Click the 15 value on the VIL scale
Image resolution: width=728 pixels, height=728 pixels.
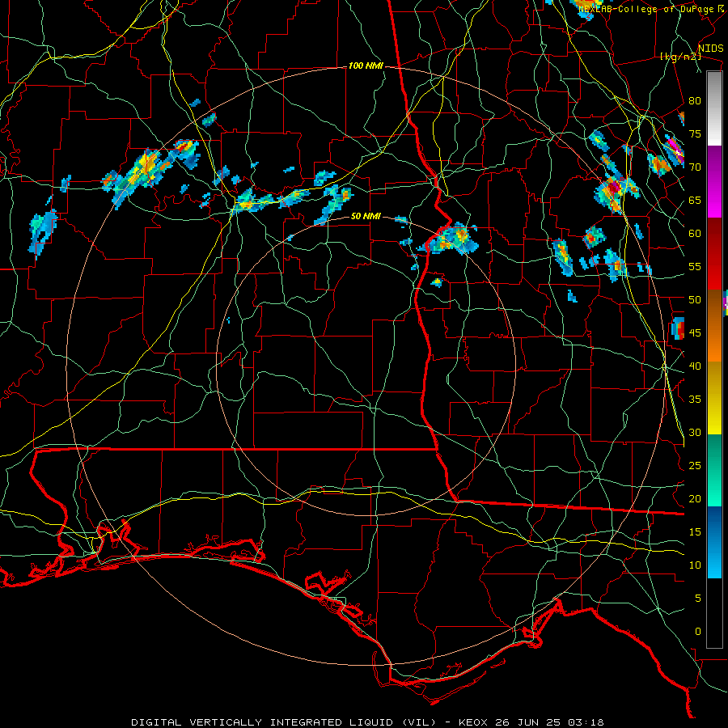coord(695,532)
